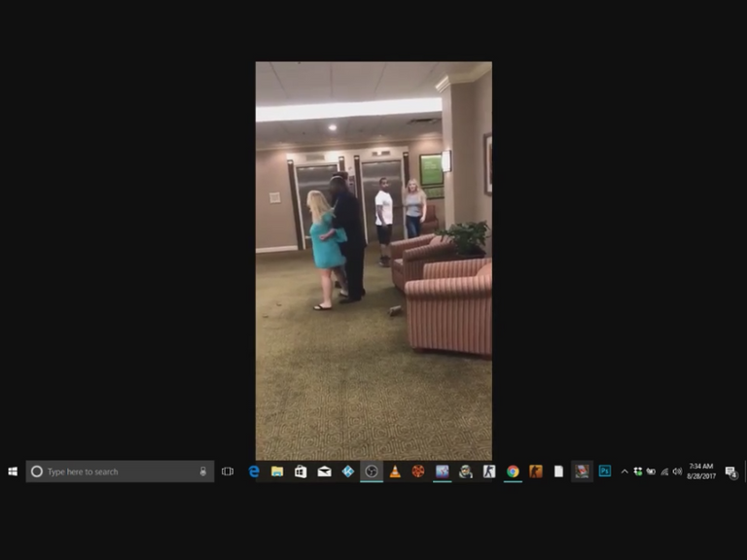Launch Photoshop from the taskbar
This screenshot has height=560, width=747.
point(605,472)
